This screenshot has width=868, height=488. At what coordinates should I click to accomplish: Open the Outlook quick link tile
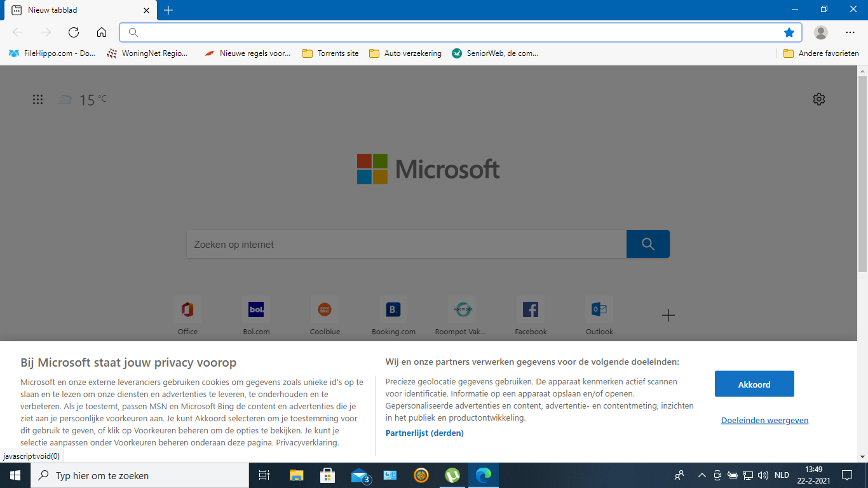(x=599, y=316)
